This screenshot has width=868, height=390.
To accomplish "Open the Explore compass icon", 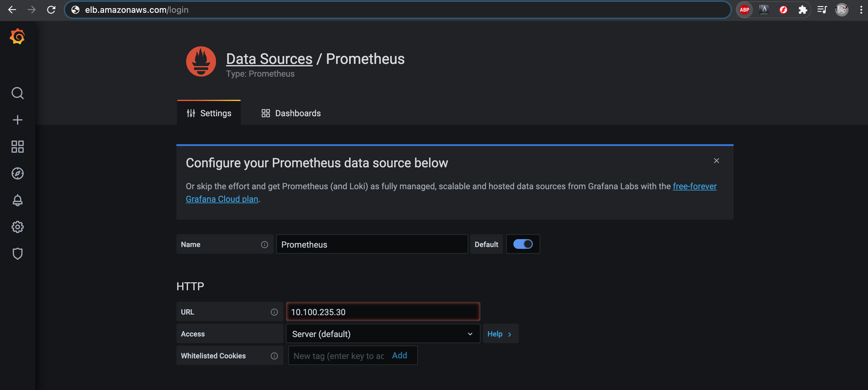I will point(17,173).
